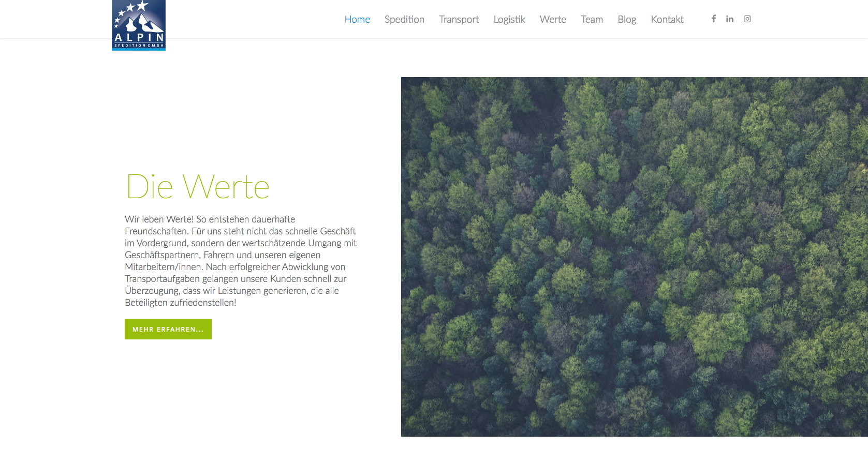Go to the Home menu item
868x476 pixels.
[x=357, y=19]
